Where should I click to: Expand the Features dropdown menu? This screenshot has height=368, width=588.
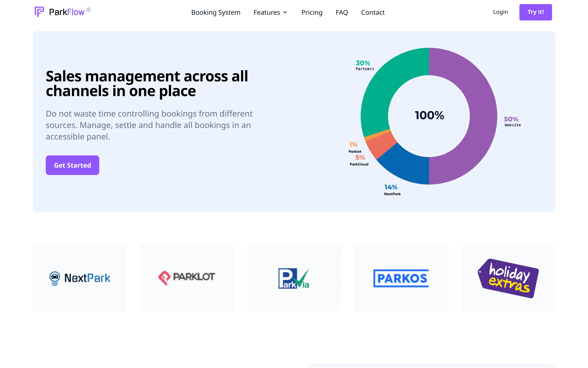point(271,12)
